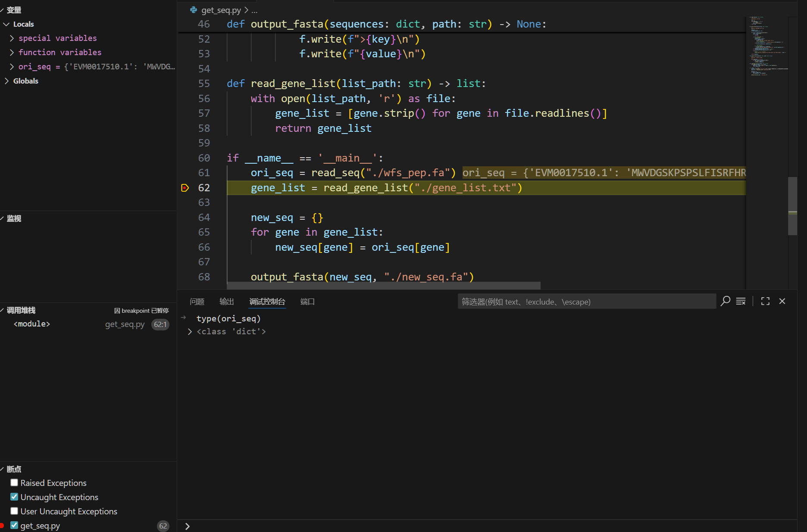Click get_seq.py in the breadcrumb
The height and width of the screenshot is (532, 807).
tap(221, 10)
